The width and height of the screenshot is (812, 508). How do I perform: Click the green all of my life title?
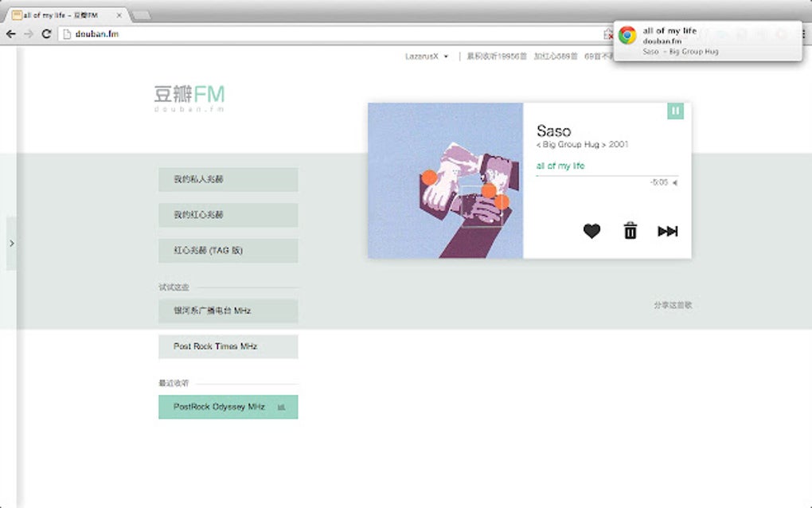tap(560, 166)
